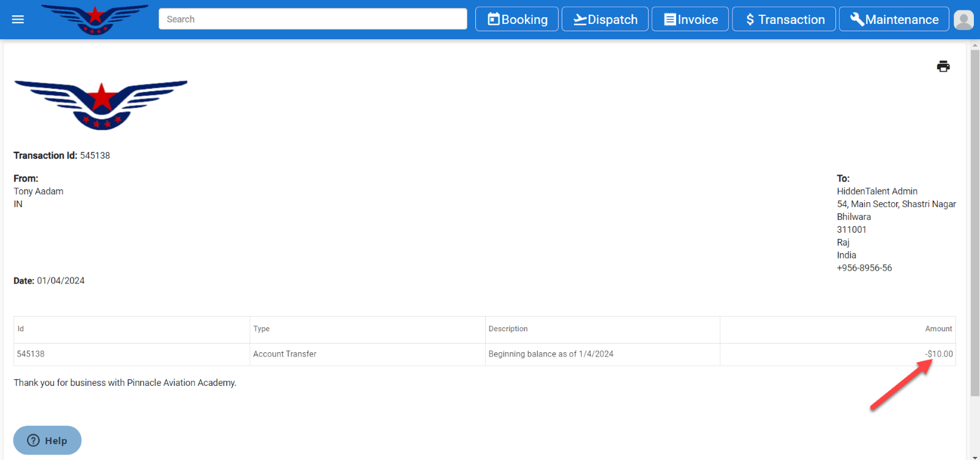Viewport: 980px width, 460px height.
Task: Click the -$10.00 amount value
Action: tap(939, 354)
